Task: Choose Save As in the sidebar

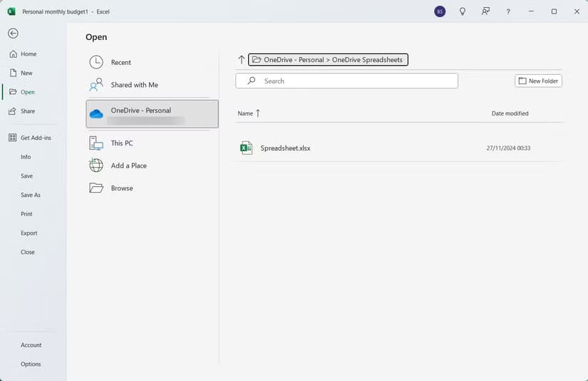Action: click(31, 195)
